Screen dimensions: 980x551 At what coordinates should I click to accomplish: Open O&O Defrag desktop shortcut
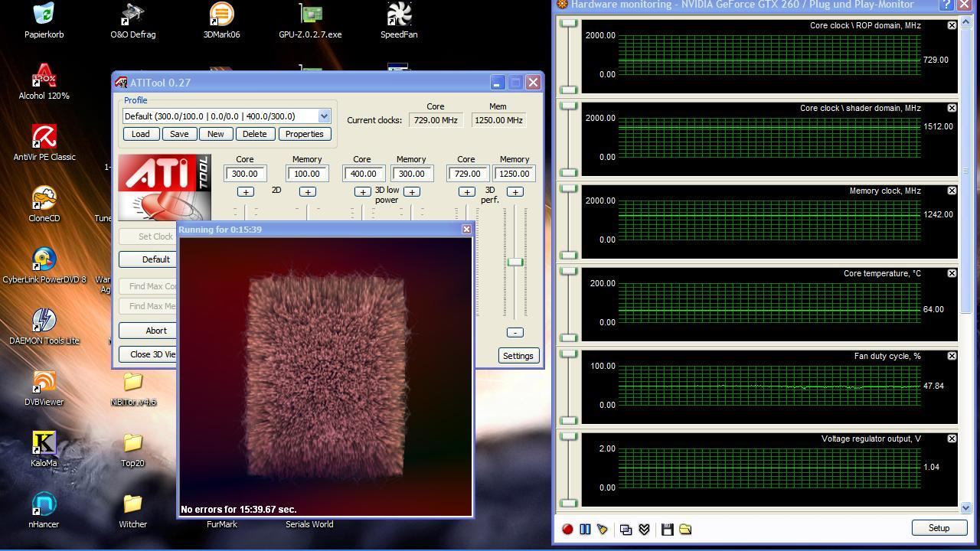click(x=132, y=21)
